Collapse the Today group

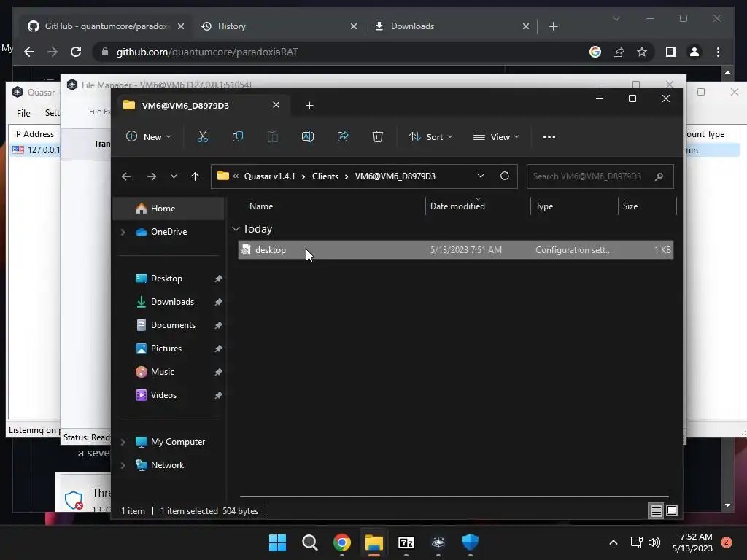point(236,229)
